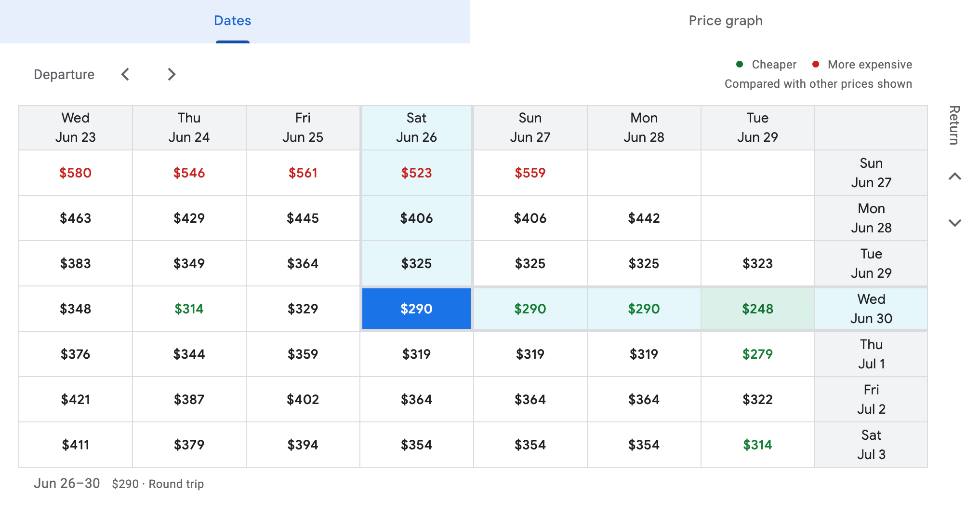Select the $279 fare returning Jul 1

(757, 354)
